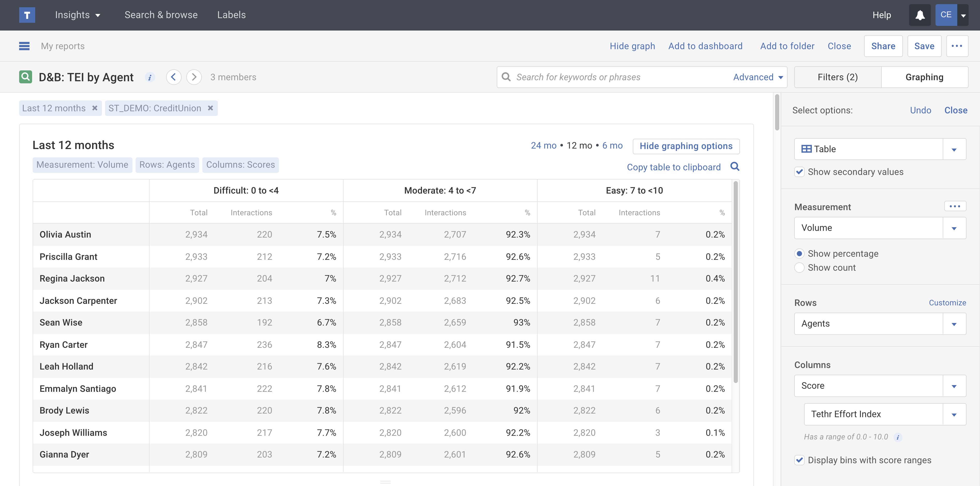Open the notifications bell
Screen dimensions: 980x486
coord(919,15)
